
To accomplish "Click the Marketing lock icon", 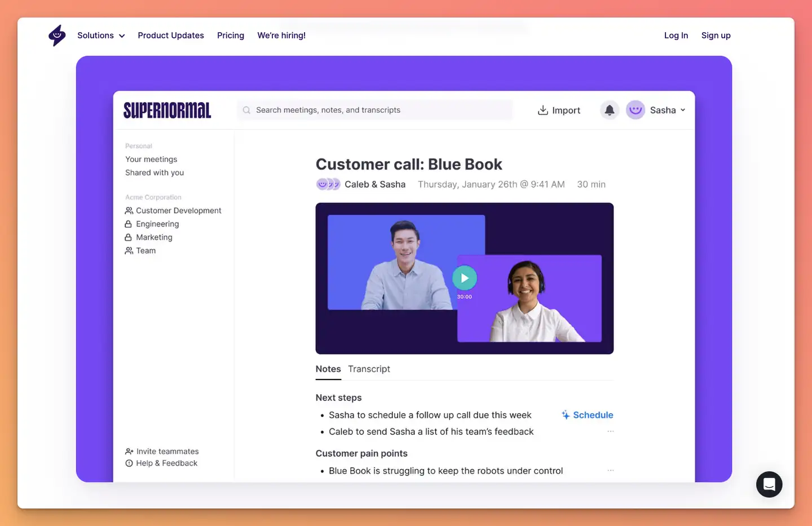I will point(129,237).
